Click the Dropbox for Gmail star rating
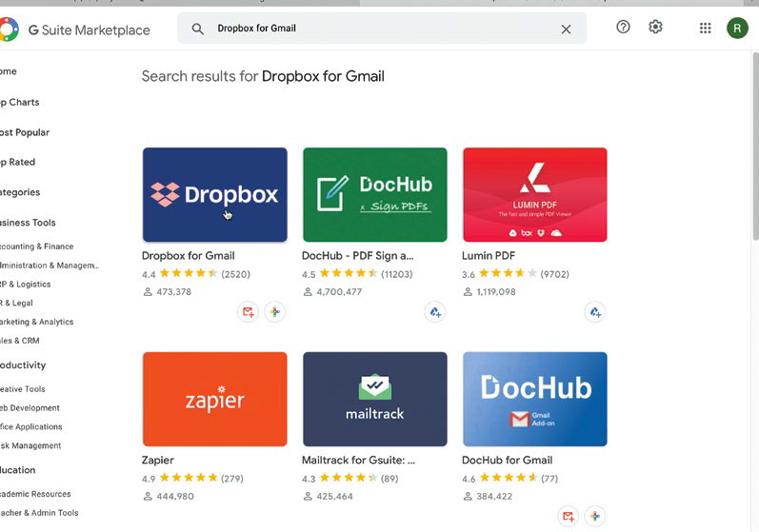This screenshot has width=759, height=532. 189,273
